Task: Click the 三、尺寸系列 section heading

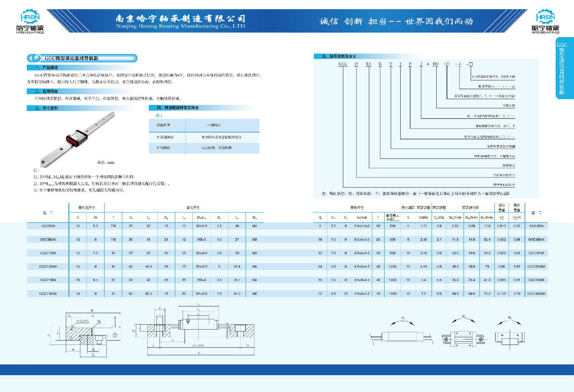Action: coord(46,108)
